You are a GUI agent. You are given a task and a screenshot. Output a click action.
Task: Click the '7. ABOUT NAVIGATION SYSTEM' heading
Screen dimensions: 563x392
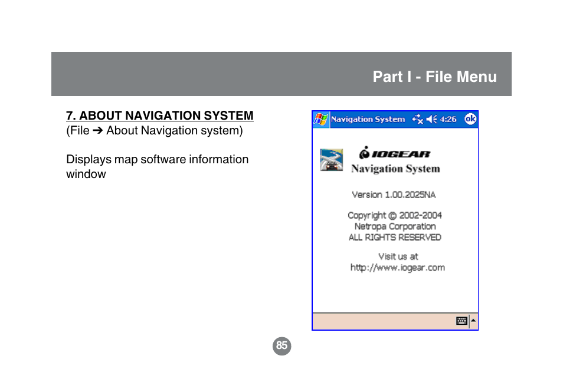coord(160,116)
